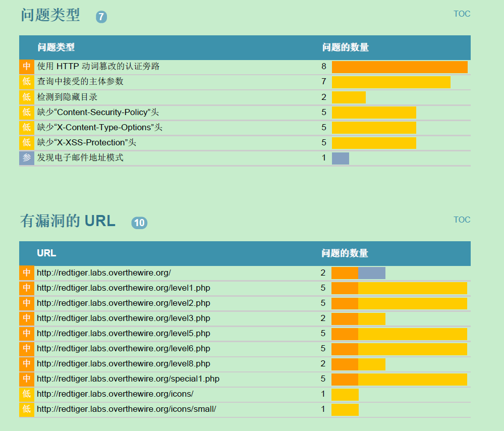Select URL ending in /icons/small/
The image size is (504, 431).
[126, 409]
